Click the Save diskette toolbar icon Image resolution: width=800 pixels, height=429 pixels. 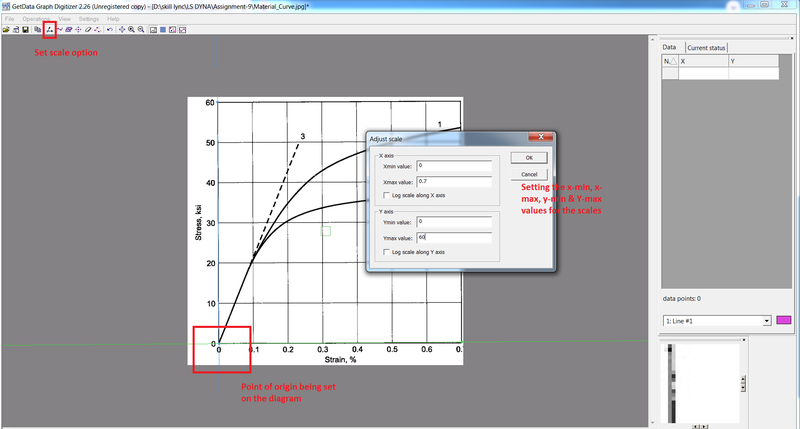tap(26, 30)
